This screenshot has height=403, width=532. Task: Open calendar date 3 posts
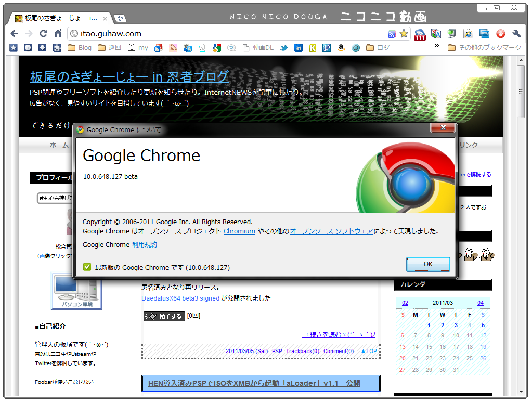(456, 326)
